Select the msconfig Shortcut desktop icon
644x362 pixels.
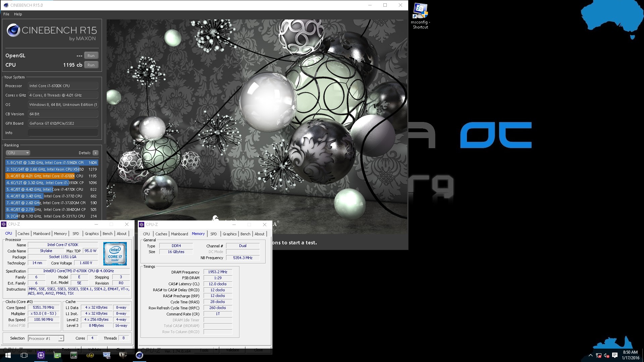(420, 16)
